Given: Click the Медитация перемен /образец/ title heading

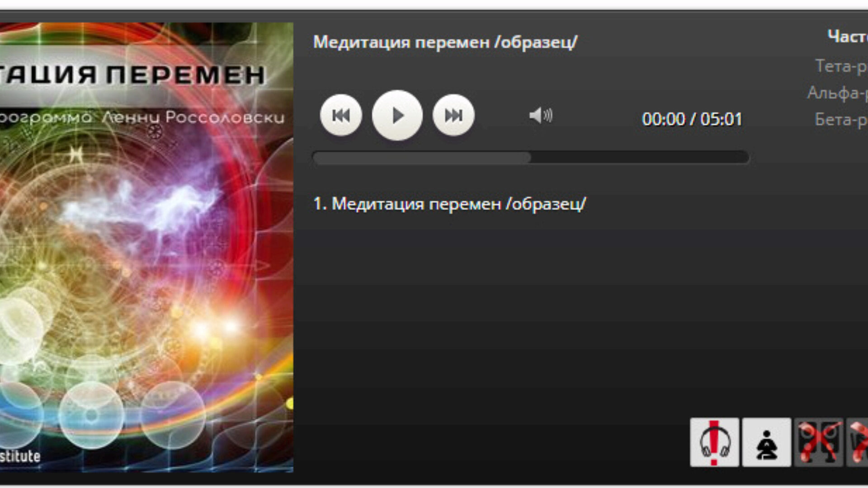Looking at the screenshot, I should (445, 42).
